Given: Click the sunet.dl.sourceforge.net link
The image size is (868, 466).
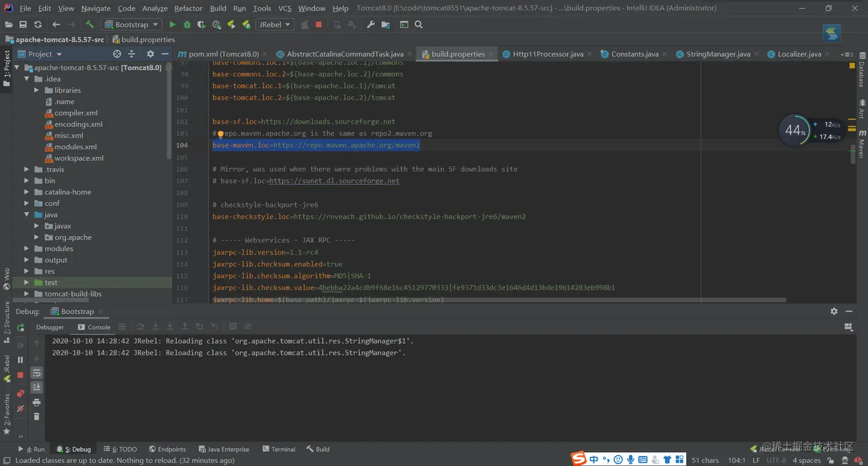Looking at the screenshot, I should [x=334, y=181].
